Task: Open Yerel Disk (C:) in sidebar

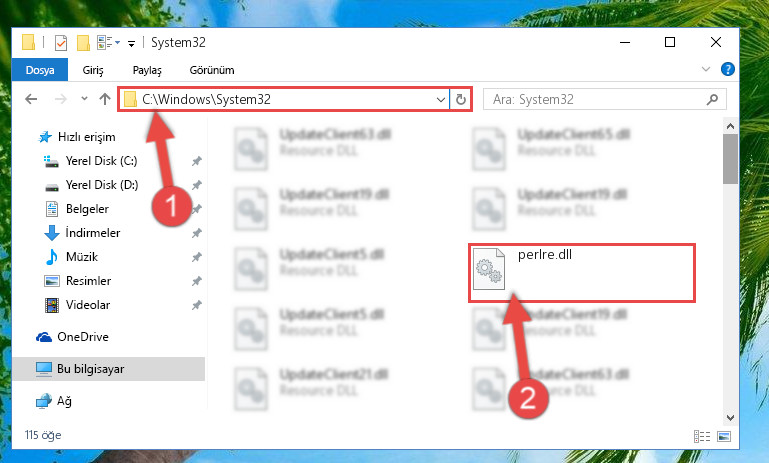Action: pyautogui.click(x=102, y=161)
